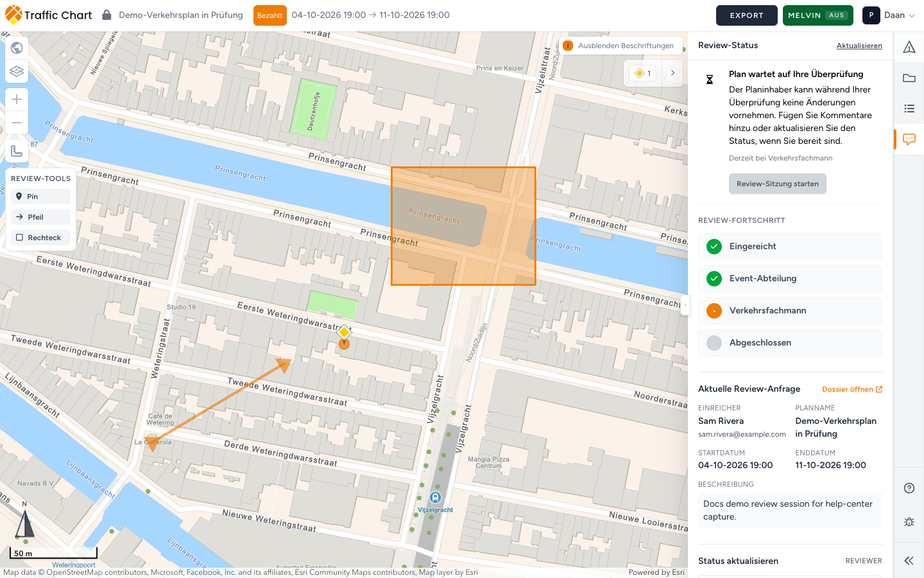
Task: Select the Rechteck rectangle tool
Action: point(40,238)
